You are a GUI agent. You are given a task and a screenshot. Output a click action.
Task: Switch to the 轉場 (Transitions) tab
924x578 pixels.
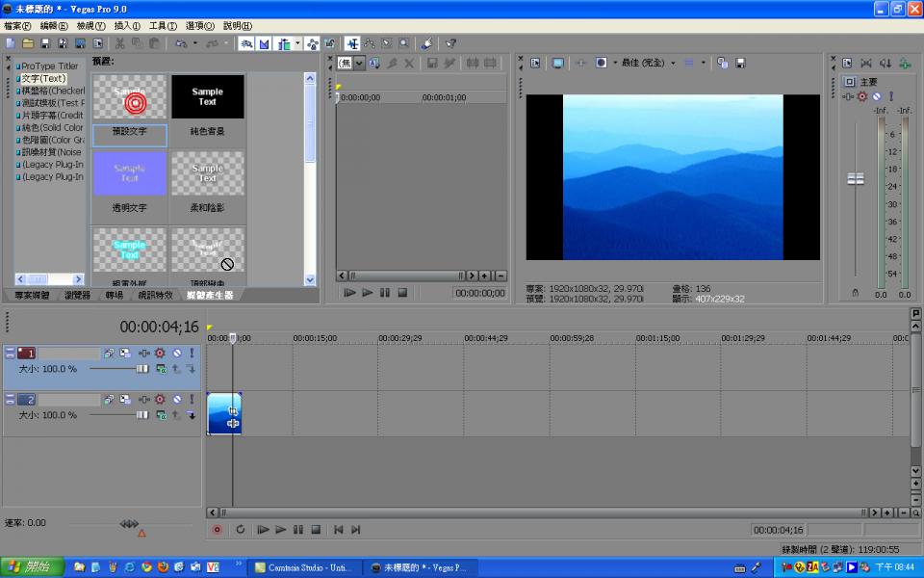point(115,296)
